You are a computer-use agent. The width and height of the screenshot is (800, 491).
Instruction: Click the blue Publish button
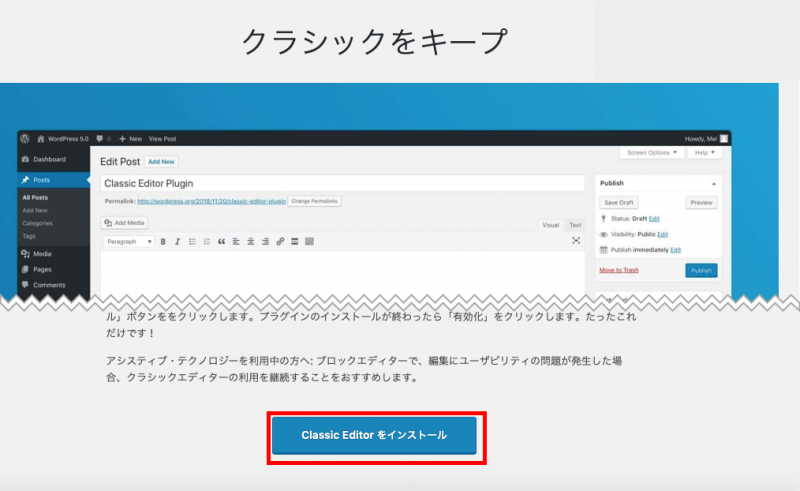pyautogui.click(x=701, y=271)
